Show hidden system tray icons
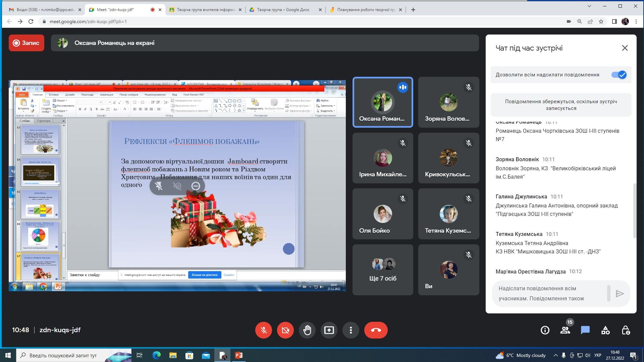 point(556,355)
